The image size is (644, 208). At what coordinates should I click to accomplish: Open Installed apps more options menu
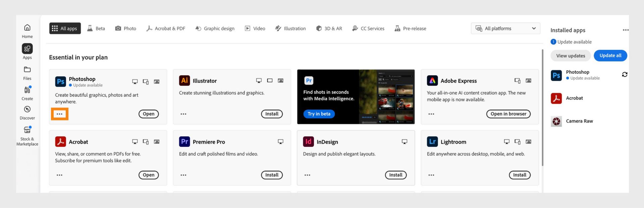626,30
